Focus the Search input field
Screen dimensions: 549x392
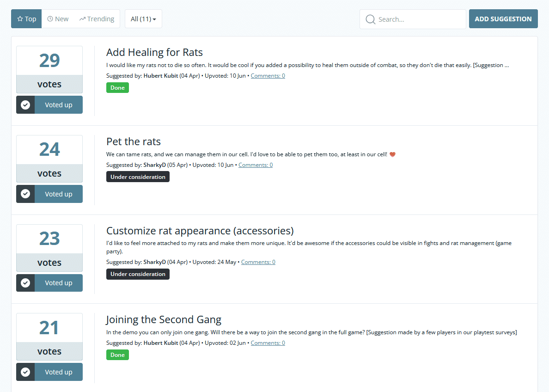(413, 19)
